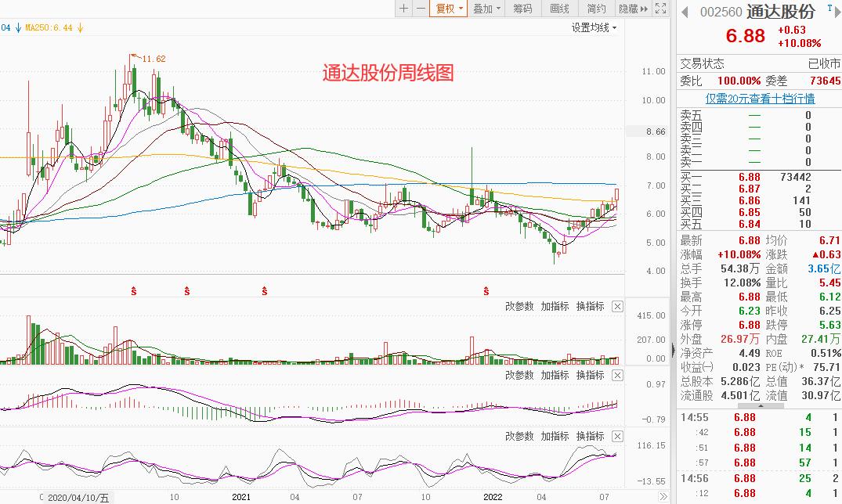Viewport: 842px width, 504px height.
Task: Click the 金额 3.65亿 value
Action: click(x=824, y=268)
